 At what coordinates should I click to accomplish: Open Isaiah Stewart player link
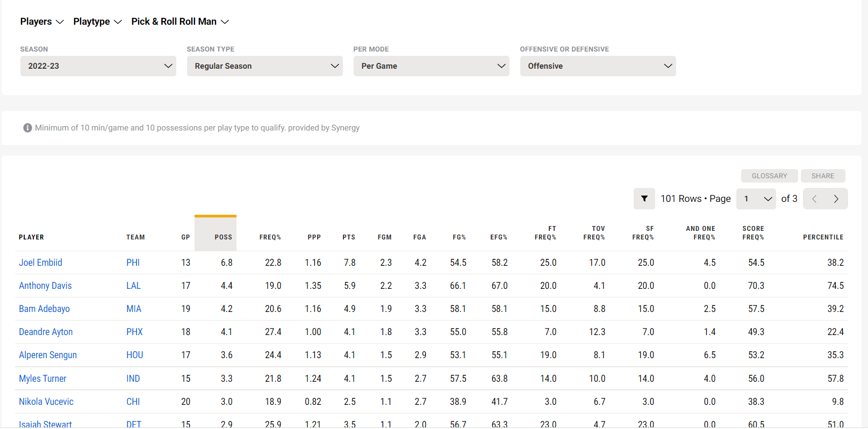point(45,424)
